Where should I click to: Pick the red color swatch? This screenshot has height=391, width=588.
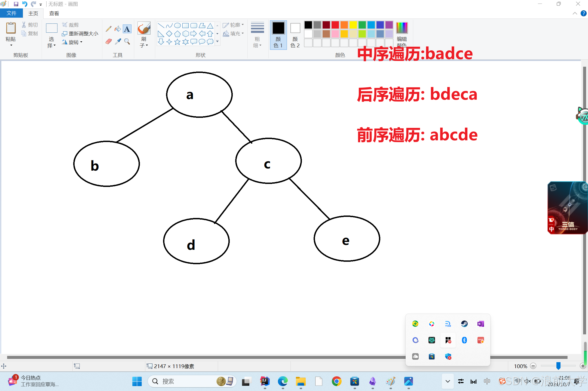pos(335,25)
